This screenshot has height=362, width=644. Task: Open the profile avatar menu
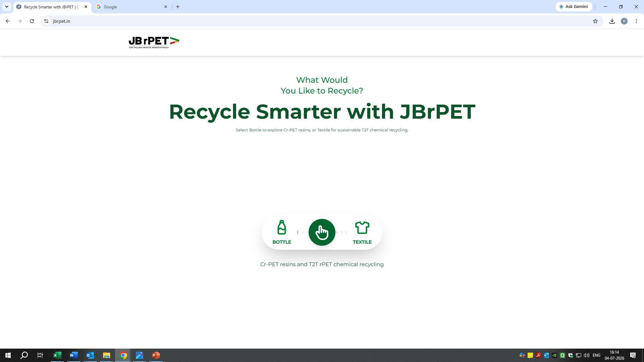coord(624,21)
